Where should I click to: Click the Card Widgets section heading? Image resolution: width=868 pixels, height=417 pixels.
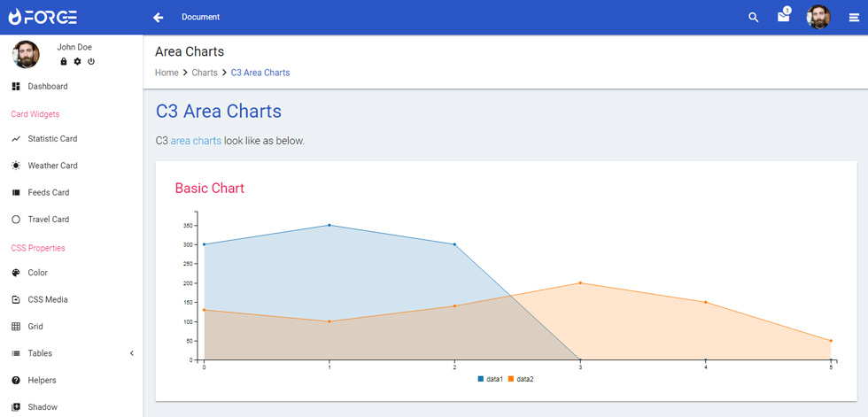pos(35,114)
